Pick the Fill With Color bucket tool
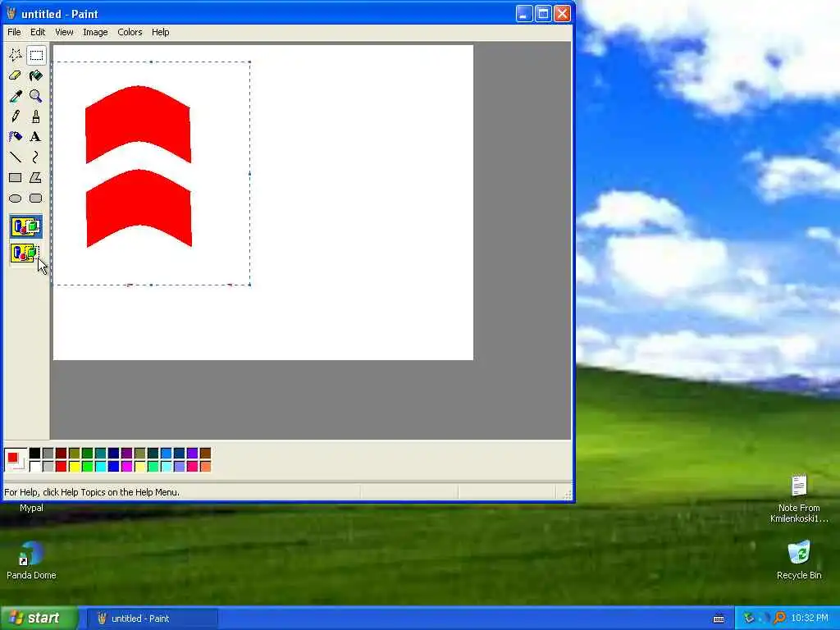840x630 pixels. 36,75
